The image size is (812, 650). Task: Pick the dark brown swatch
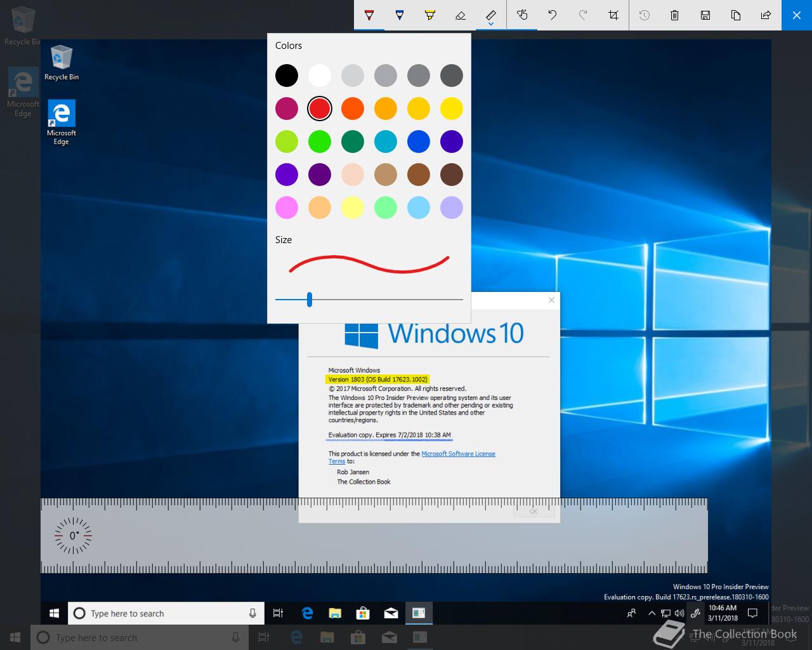(452, 175)
